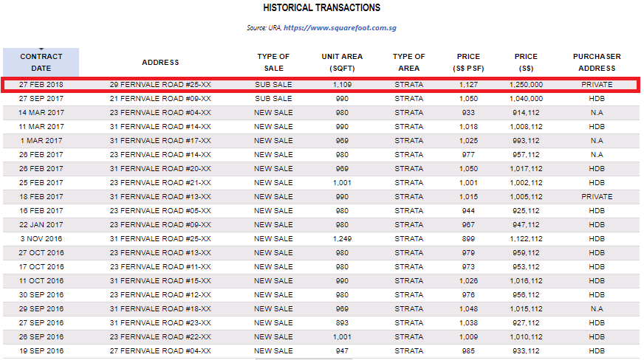This screenshot has height=360, width=644.
Task: Select address 31 FERNVALE ROAD #23-XX
Action: point(160,322)
